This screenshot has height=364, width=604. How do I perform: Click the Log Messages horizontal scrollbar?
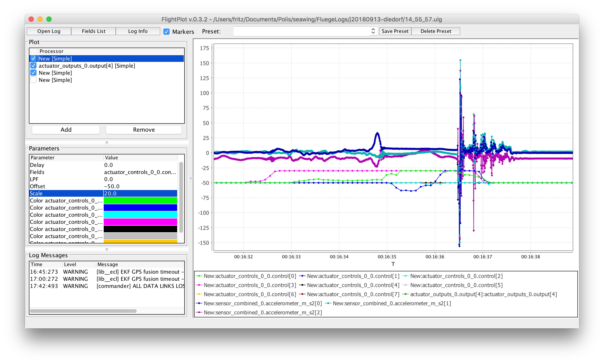tap(83, 311)
